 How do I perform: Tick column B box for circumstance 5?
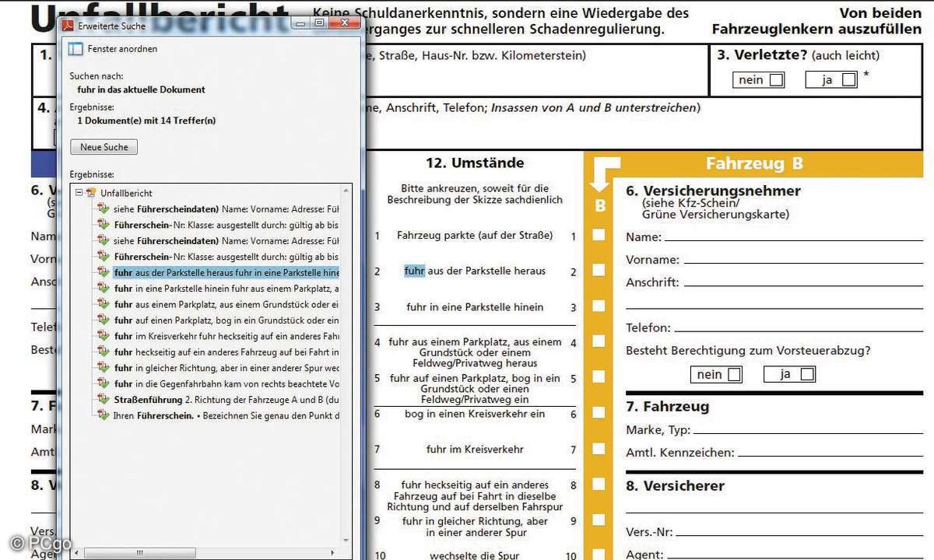pos(599,378)
